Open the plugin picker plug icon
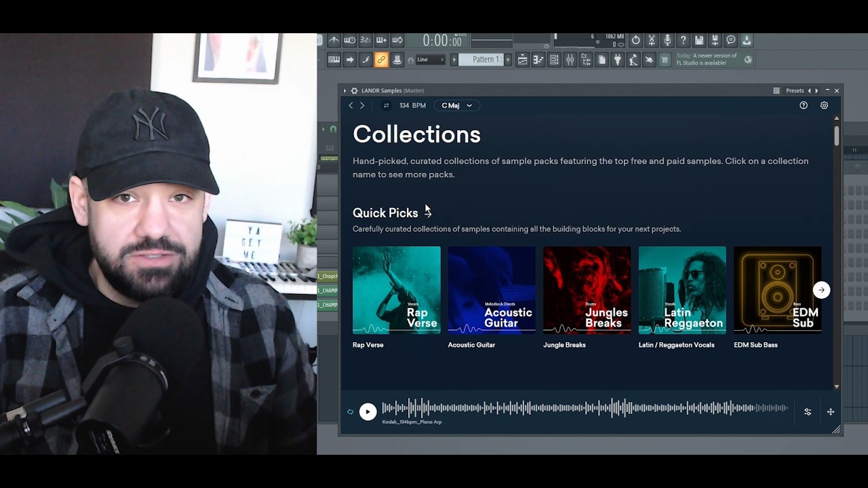 pos(617,60)
